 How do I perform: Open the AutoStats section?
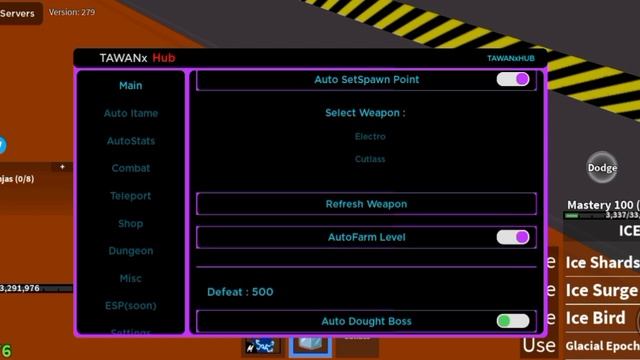click(x=131, y=141)
